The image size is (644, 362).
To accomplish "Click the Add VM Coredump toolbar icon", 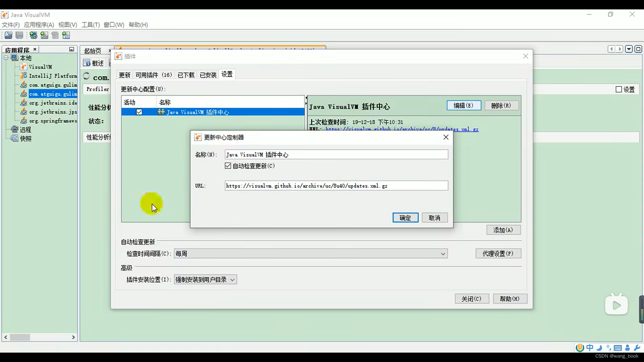I will [x=55, y=35].
